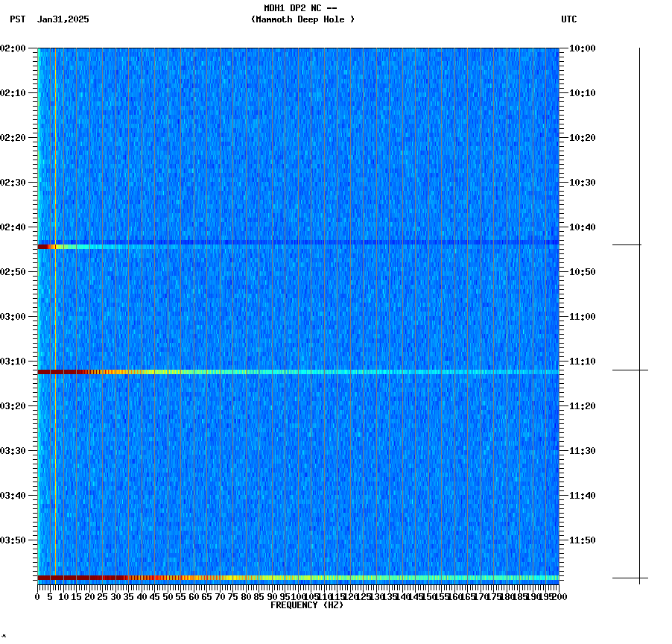Select the 03:30 PST time label
This screenshot has height=644, width=672.
click(15, 450)
